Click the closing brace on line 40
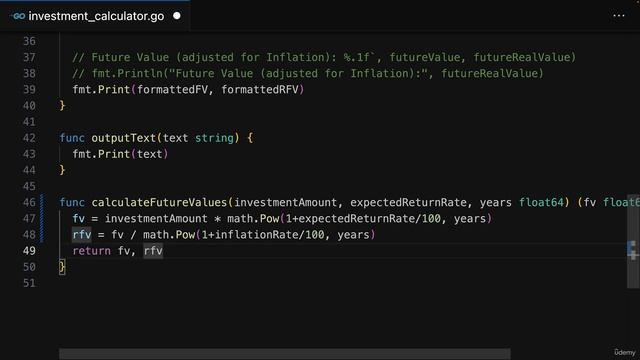Screen dimensions: 640x360 [62, 106]
